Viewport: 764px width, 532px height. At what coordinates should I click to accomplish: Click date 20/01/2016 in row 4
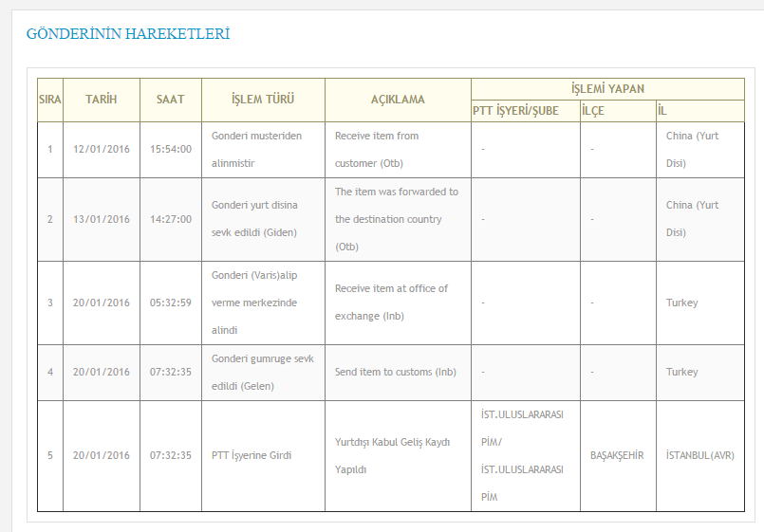coord(102,373)
